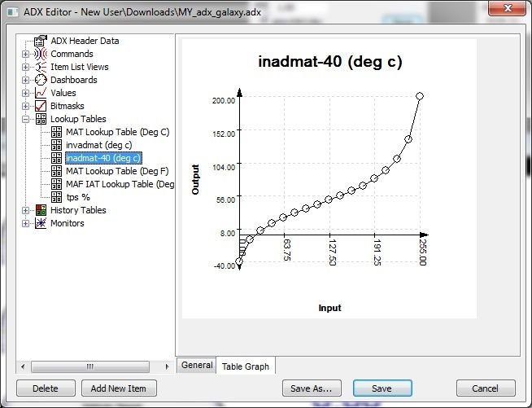Expand the History Tables node
This screenshot has height=408, width=532.
tap(26, 210)
